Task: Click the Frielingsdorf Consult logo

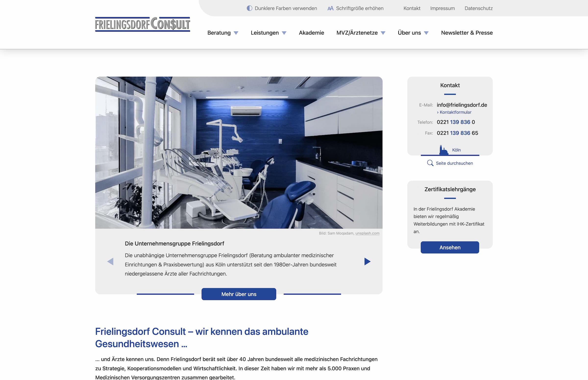Action: (143, 24)
